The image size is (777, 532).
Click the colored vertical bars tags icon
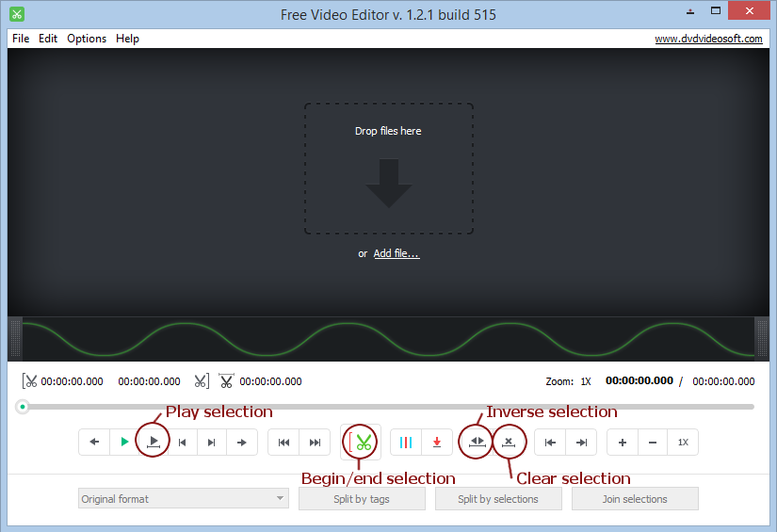tap(406, 442)
